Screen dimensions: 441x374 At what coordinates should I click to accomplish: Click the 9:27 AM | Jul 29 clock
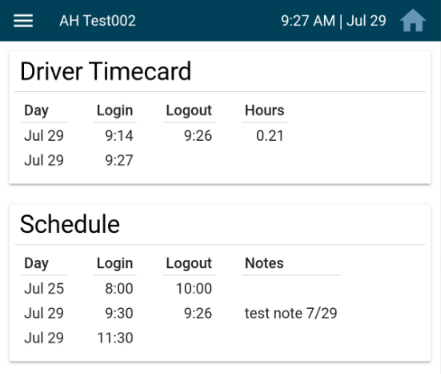pos(333,21)
